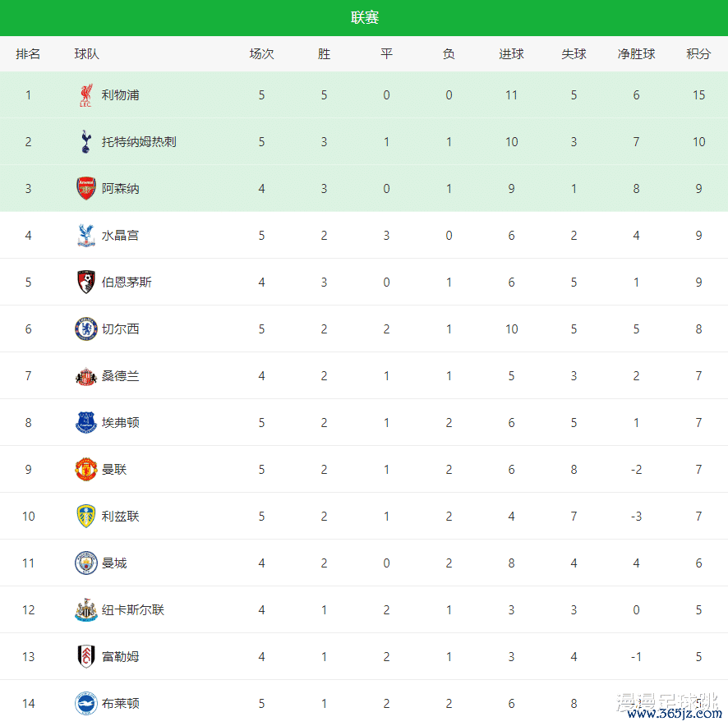
Task: Click the 积分 column header
Action: (698, 54)
